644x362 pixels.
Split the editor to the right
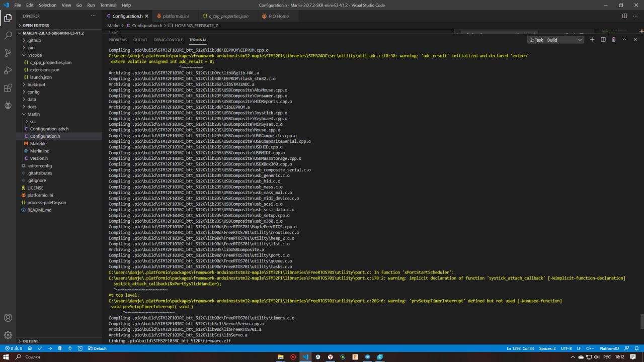625,16
